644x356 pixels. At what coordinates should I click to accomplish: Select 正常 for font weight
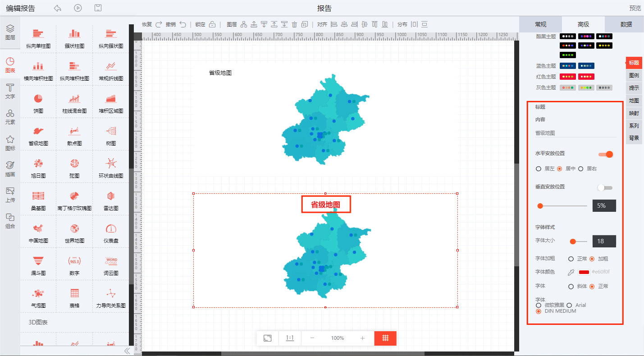tap(571, 259)
